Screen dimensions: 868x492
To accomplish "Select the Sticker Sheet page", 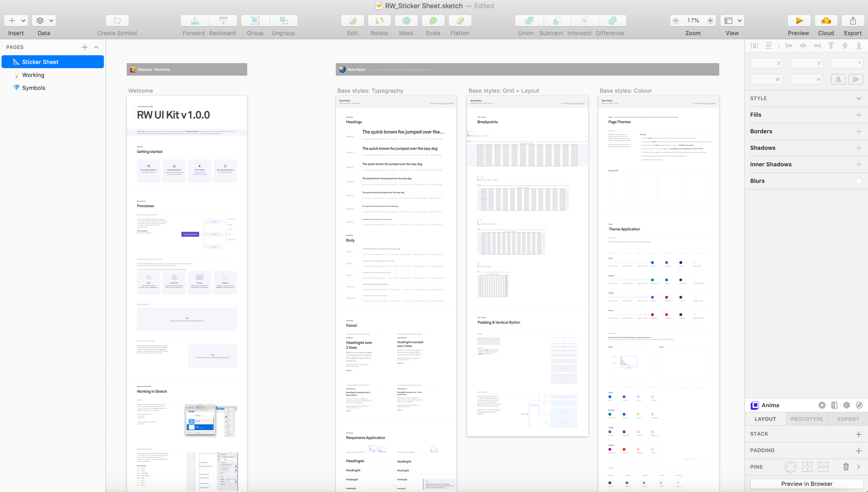I will [x=53, y=62].
